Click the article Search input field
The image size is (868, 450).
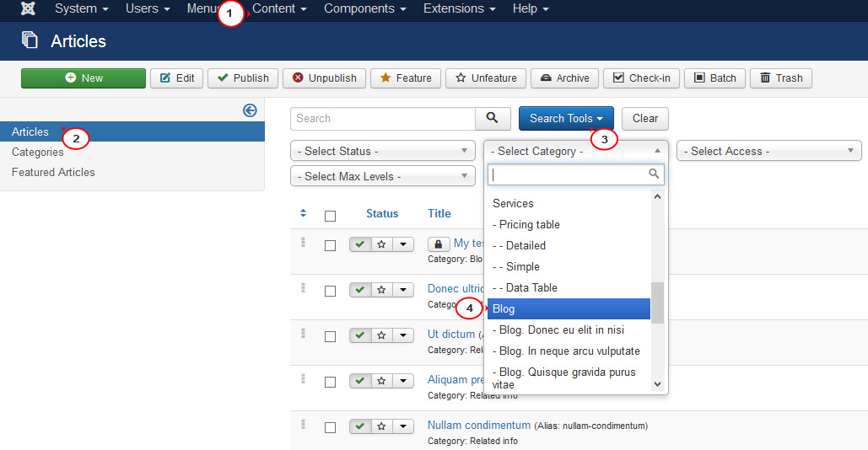(383, 118)
